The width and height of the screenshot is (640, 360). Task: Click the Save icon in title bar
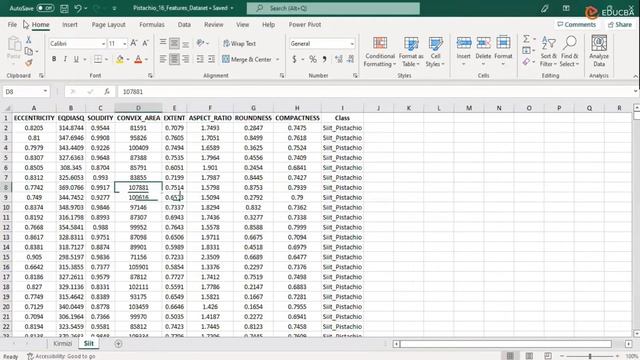[64, 8]
